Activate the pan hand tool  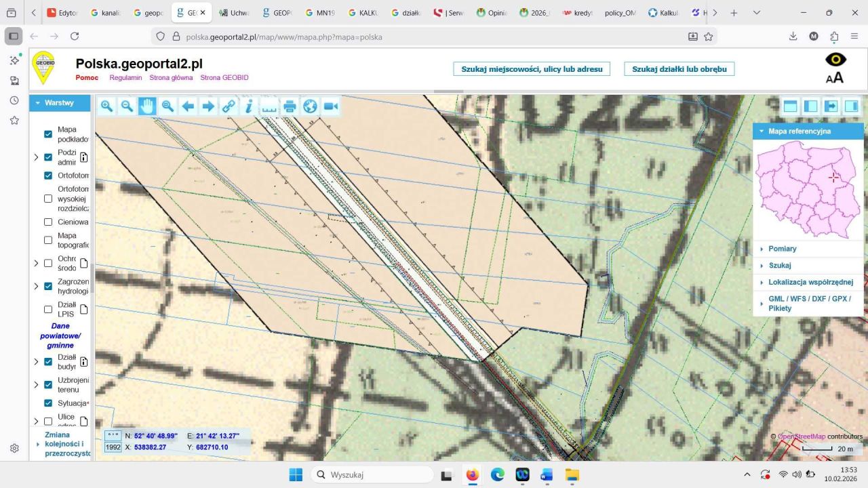tap(147, 106)
